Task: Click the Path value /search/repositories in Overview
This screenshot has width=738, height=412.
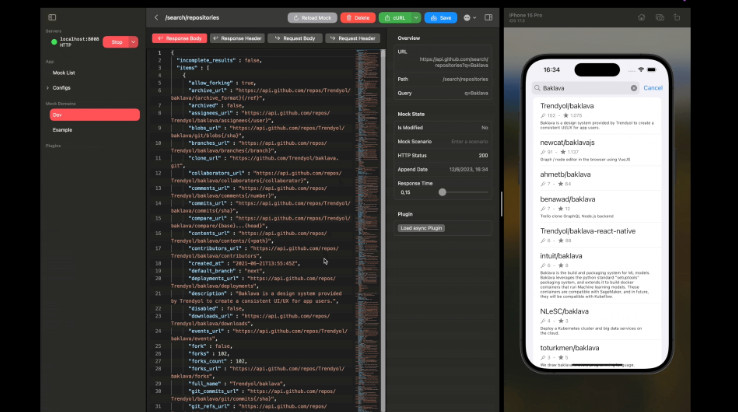Action: tap(465, 79)
